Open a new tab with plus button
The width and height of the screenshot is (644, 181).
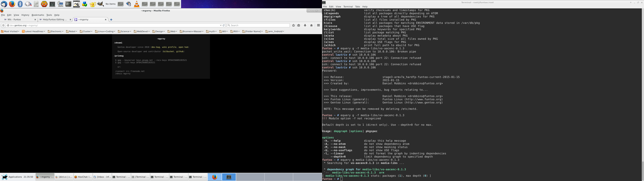111,19
